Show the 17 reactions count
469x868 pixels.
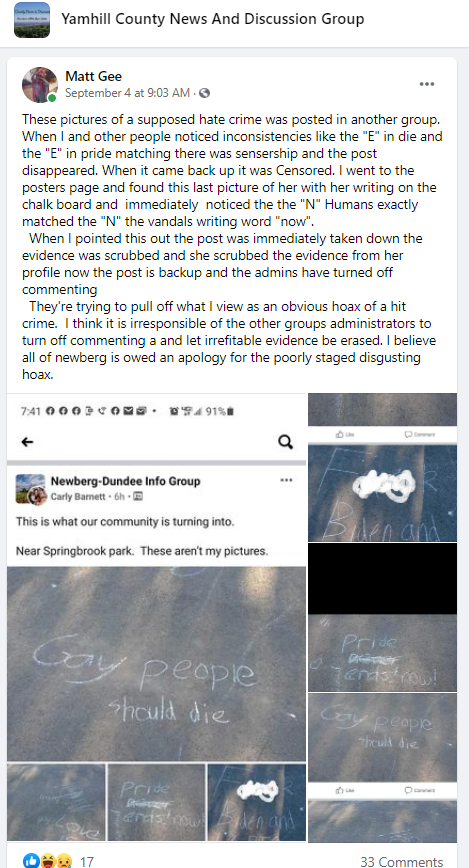point(87,862)
